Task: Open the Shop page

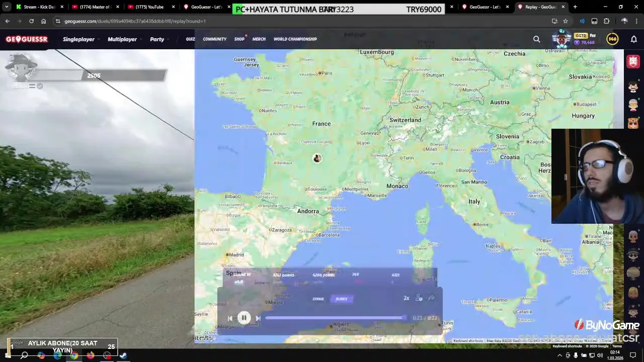Action: [x=239, y=39]
